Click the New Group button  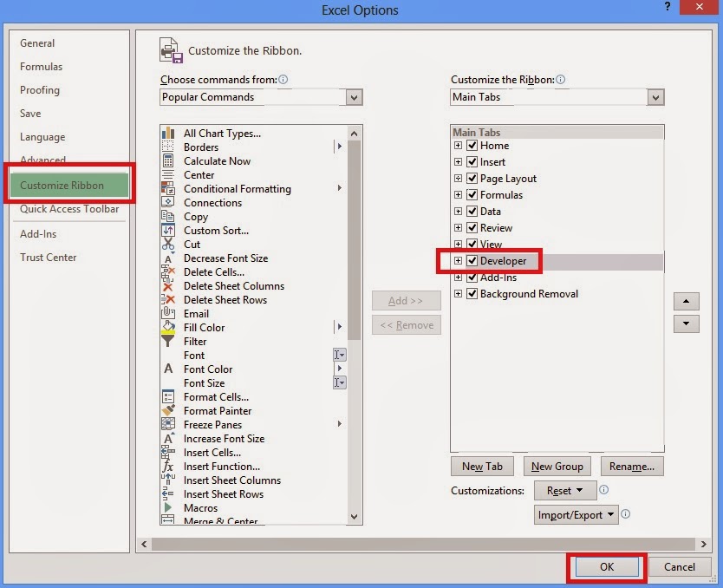pos(557,466)
